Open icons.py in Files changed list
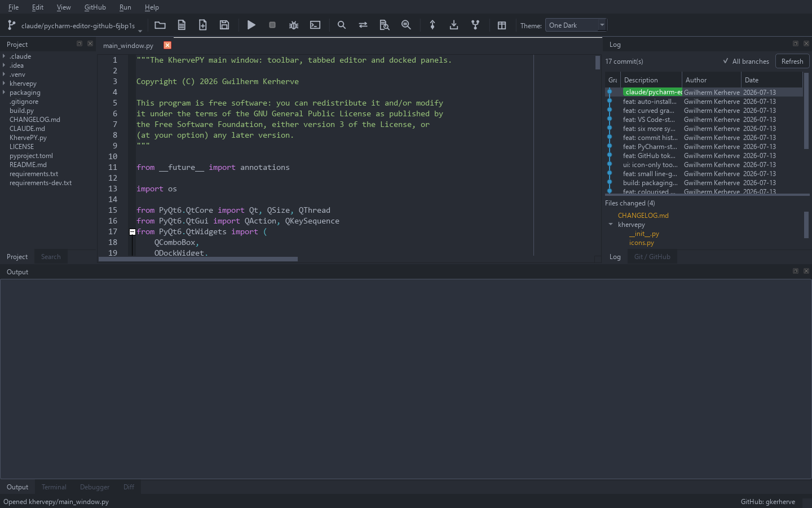812x508 pixels. click(642, 243)
